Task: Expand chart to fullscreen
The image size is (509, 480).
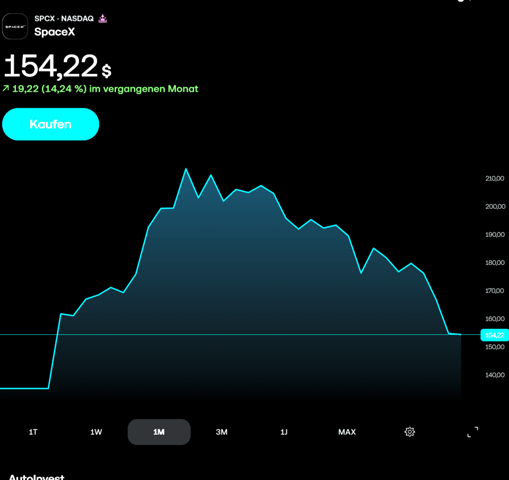Action: (472, 432)
